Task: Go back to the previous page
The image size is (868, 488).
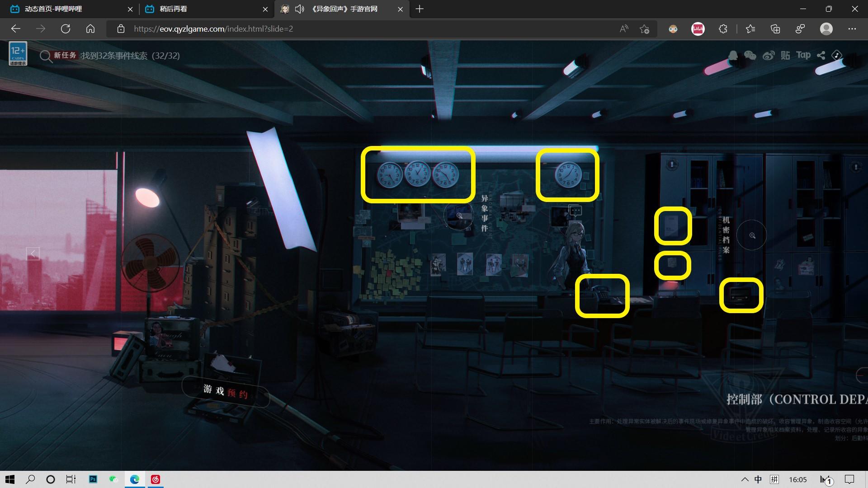Action: tap(16, 29)
